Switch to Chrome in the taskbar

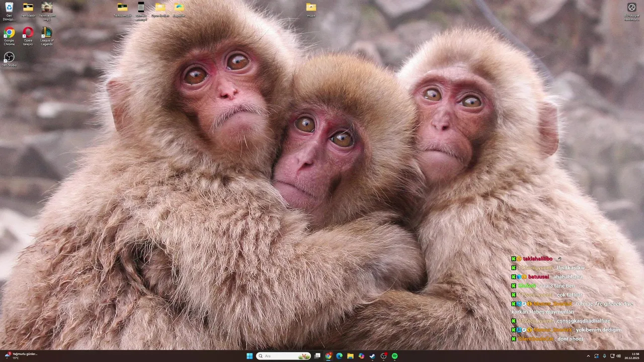tap(328, 356)
